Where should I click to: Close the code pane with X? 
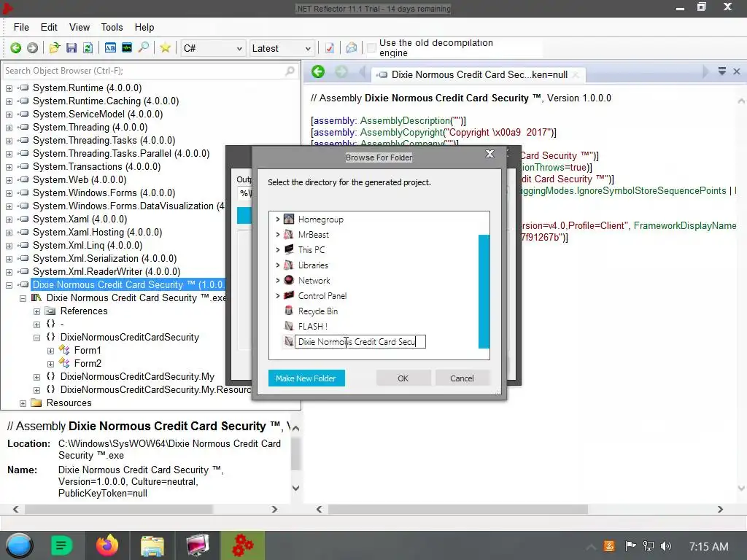(737, 71)
